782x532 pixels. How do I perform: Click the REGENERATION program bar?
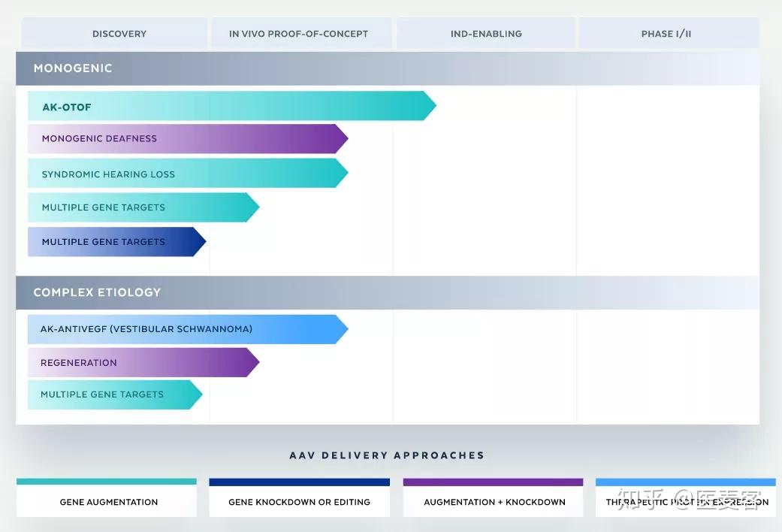click(x=143, y=362)
